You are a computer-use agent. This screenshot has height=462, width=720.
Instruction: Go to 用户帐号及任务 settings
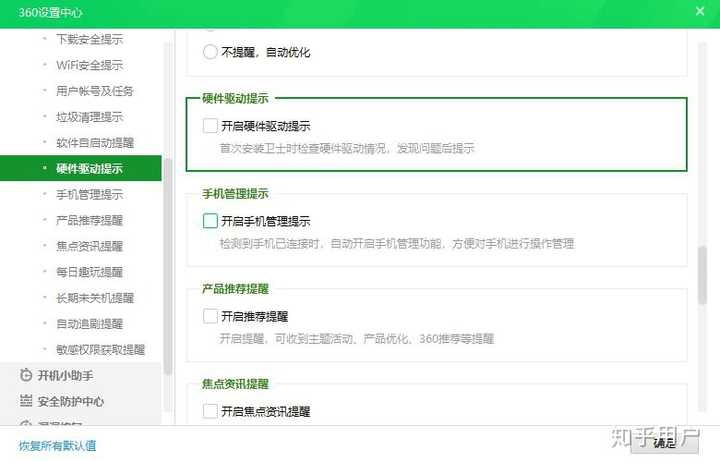(95, 91)
